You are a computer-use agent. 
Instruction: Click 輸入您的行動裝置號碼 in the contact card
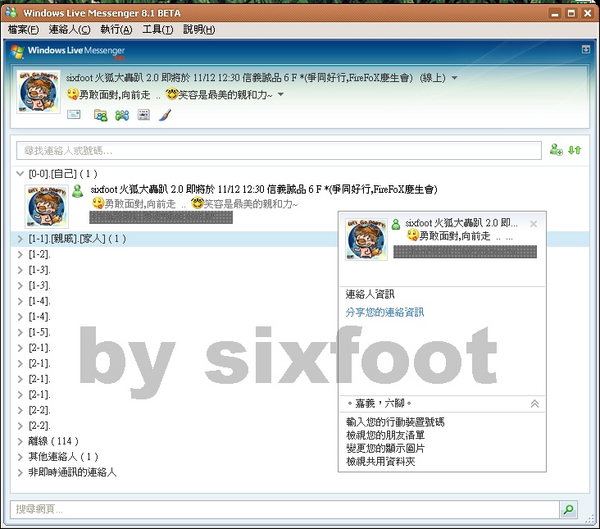coord(395,422)
